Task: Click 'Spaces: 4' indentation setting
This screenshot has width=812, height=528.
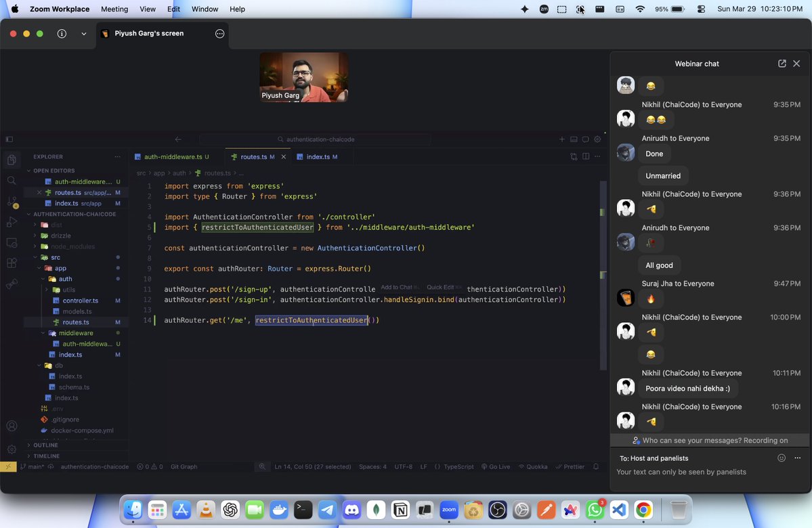Action: pyautogui.click(x=372, y=467)
